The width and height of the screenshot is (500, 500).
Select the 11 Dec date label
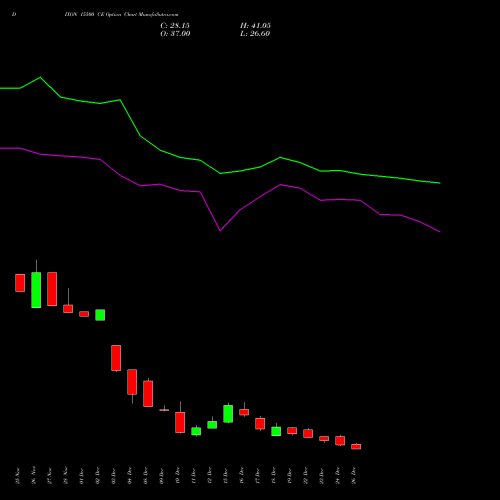[194, 476]
